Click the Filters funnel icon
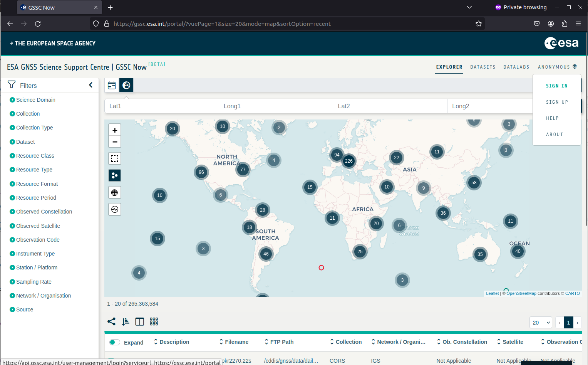The width and height of the screenshot is (588, 365). click(12, 85)
